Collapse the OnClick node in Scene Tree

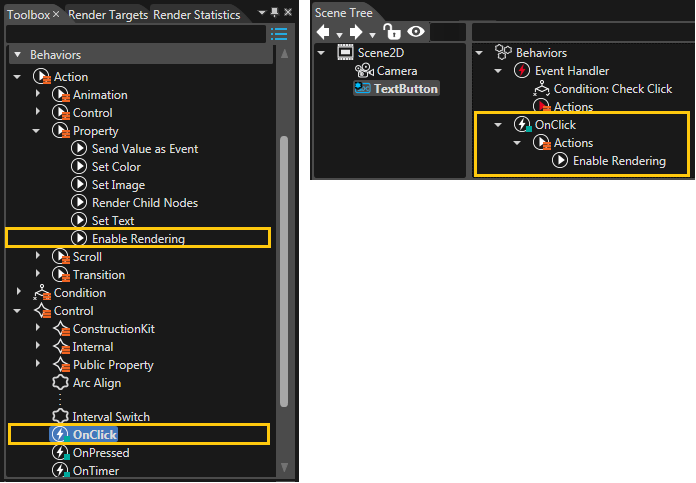coord(498,125)
